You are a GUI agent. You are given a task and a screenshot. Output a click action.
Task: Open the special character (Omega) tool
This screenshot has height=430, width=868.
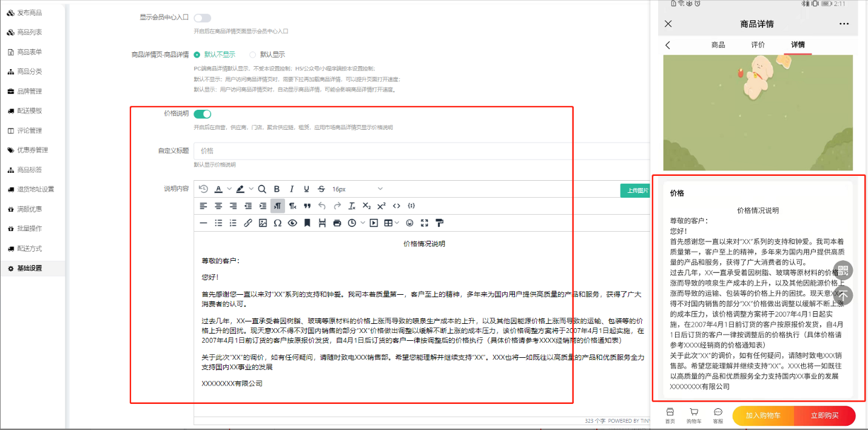277,223
